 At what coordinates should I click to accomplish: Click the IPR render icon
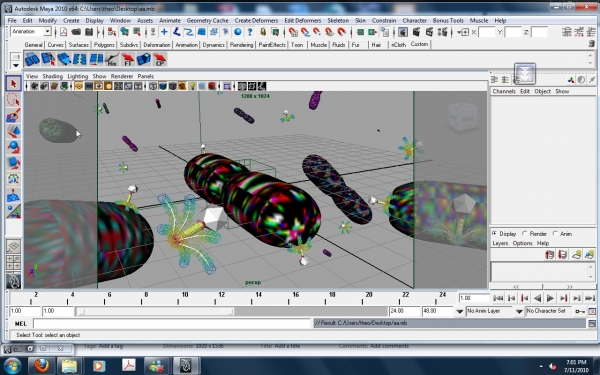click(429, 32)
